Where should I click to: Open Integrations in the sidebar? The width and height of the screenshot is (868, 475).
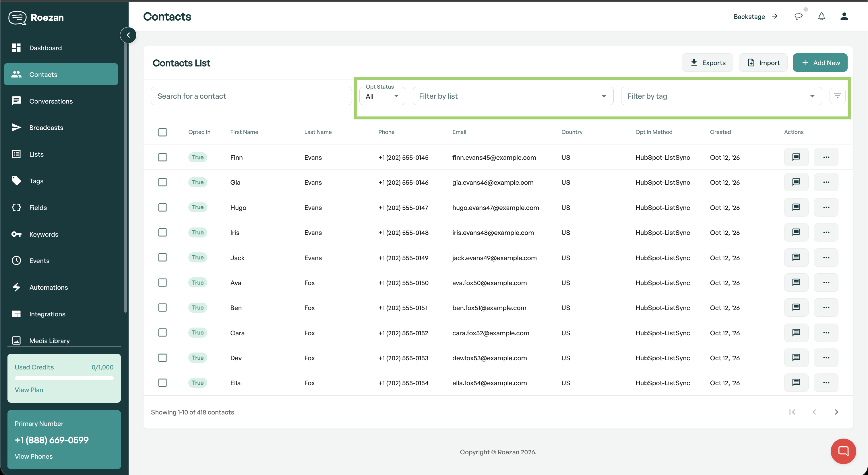click(61, 314)
